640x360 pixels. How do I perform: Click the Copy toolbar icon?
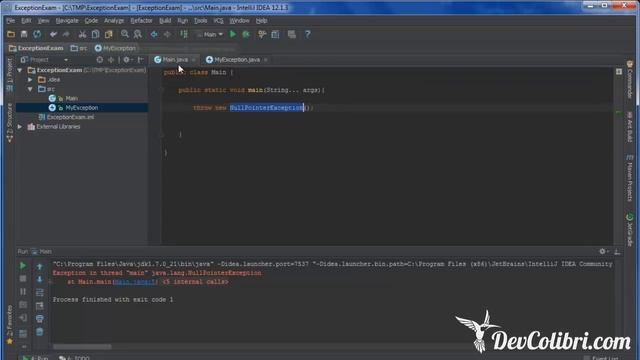[x=96, y=34]
